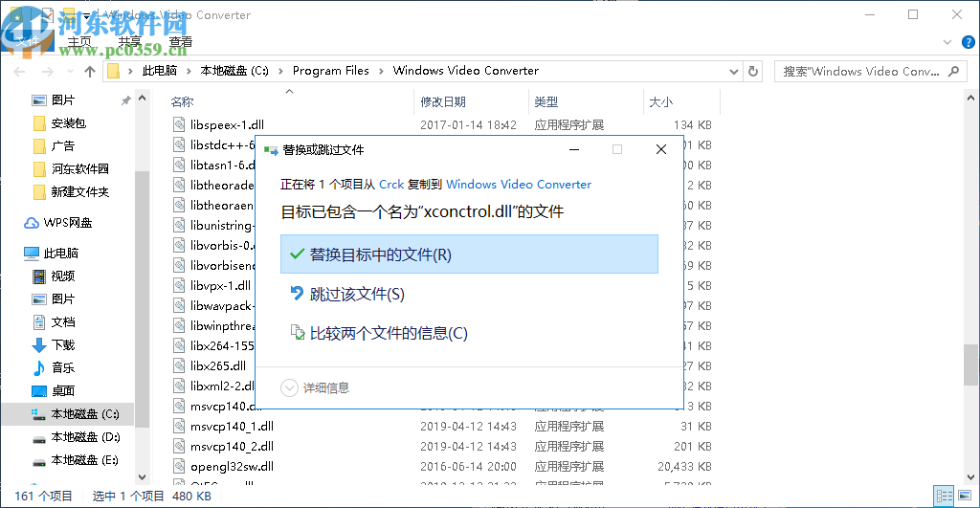Screen dimensions: 980x508
Task: Select libx265.dll file
Action: (218, 365)
